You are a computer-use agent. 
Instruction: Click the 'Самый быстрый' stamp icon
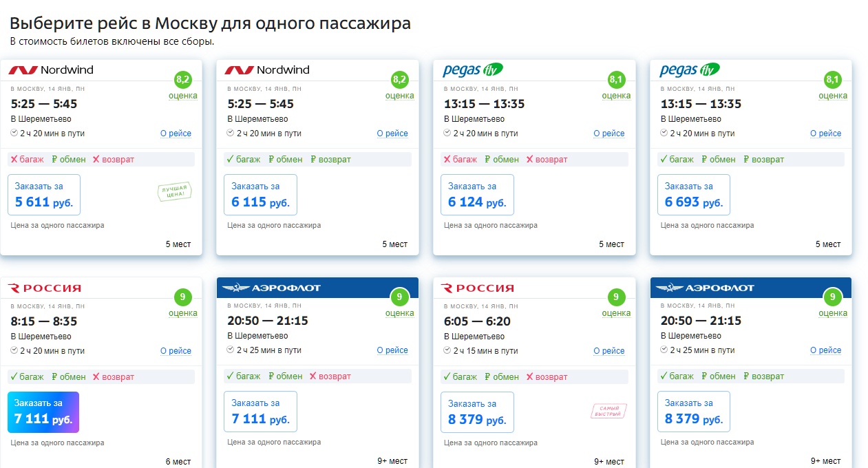608,411
